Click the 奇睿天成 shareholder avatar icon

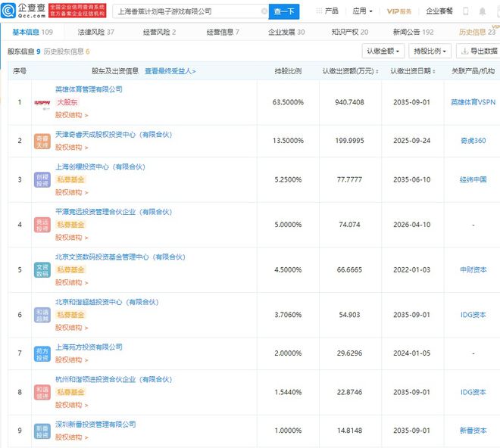(x=42, y=142)
